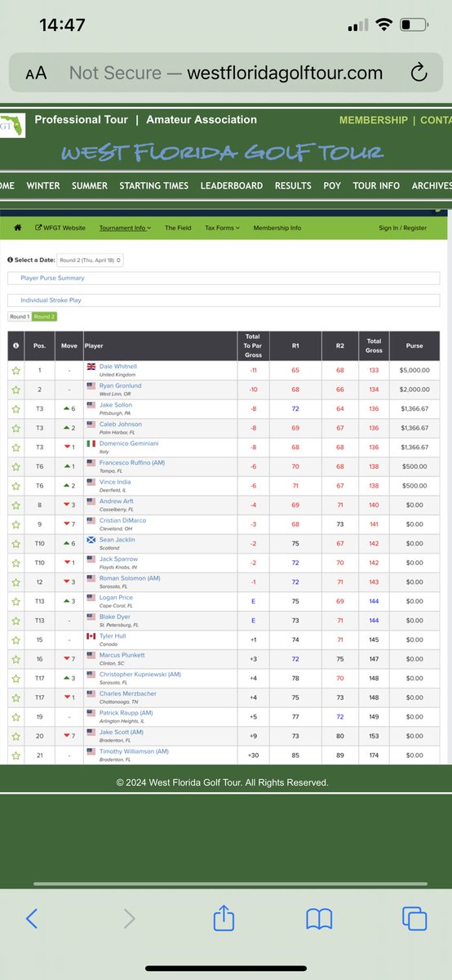
Task: Tap the Safari address bar URL field
Action: [226, 73]
